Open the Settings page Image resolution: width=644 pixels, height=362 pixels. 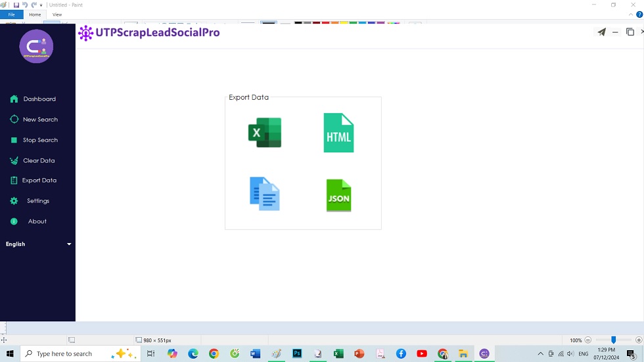[37, 201]
